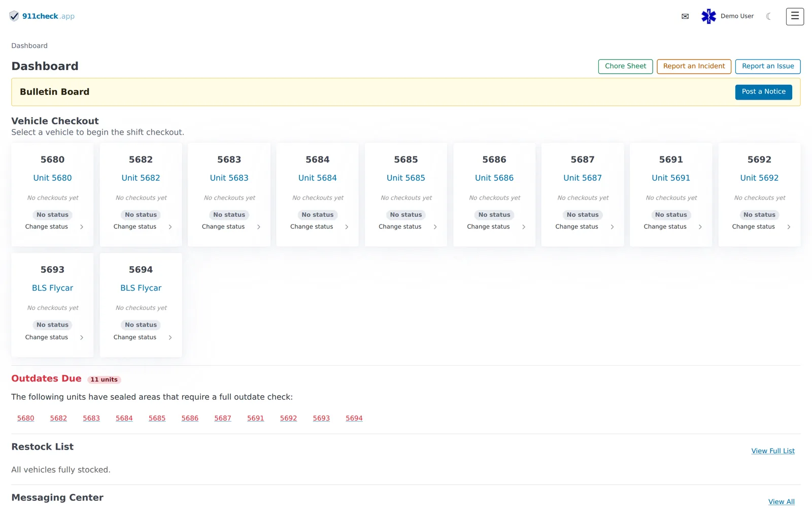812x508 pixels.
Task: Open BLS Flycar 5693 checkout
Action: click(53, 288)
